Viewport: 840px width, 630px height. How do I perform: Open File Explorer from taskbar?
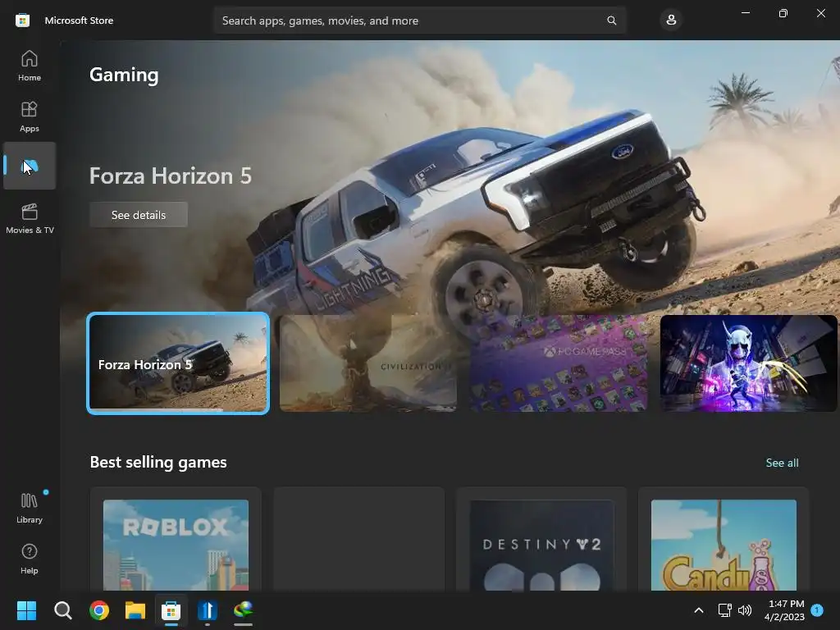pyautogui.click(x=135, y=610)
